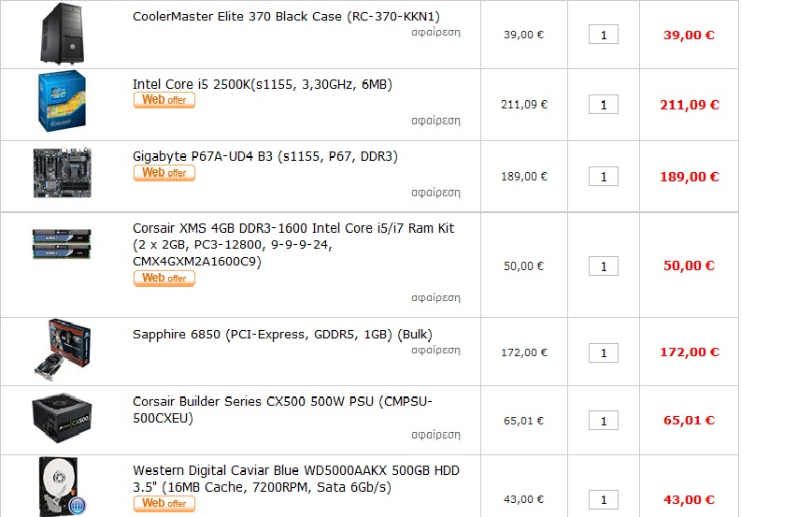Remove the Sapphire 6850 from cart

435,351
